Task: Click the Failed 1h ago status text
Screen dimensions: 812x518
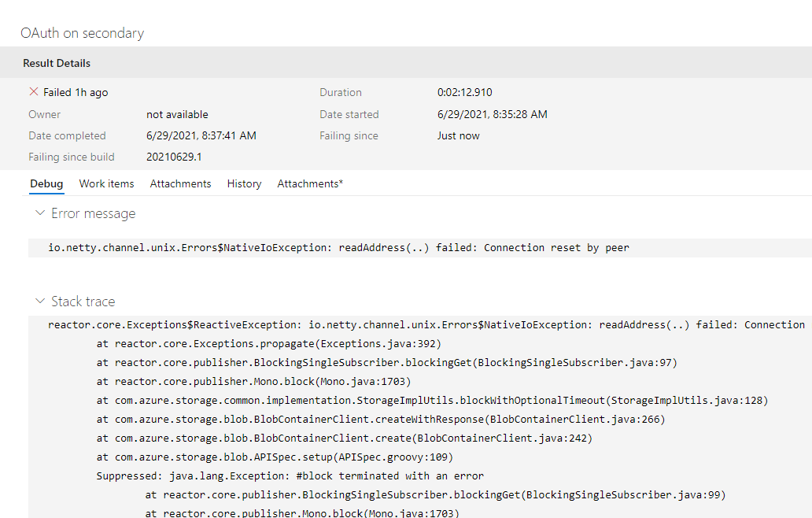Action: coord(76,92)
